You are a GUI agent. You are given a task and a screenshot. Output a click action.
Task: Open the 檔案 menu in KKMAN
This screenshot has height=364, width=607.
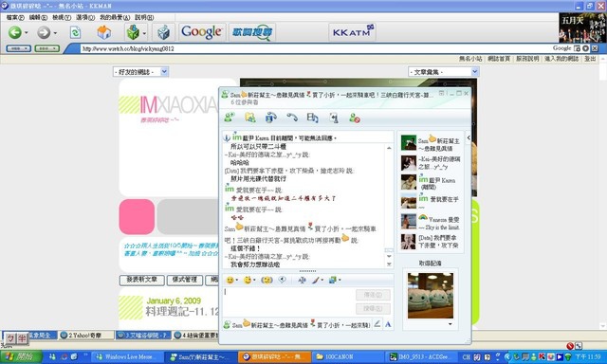point(15,17)
